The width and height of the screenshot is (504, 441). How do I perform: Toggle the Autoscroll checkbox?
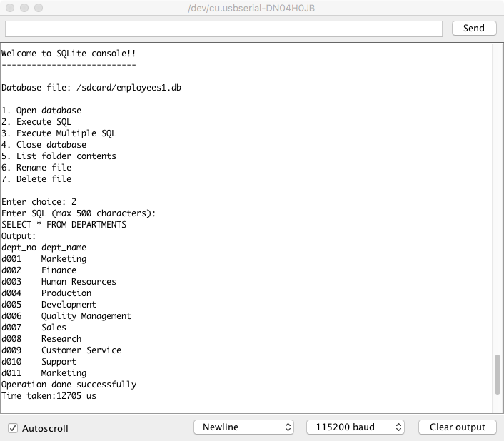(x=13, y=428)
